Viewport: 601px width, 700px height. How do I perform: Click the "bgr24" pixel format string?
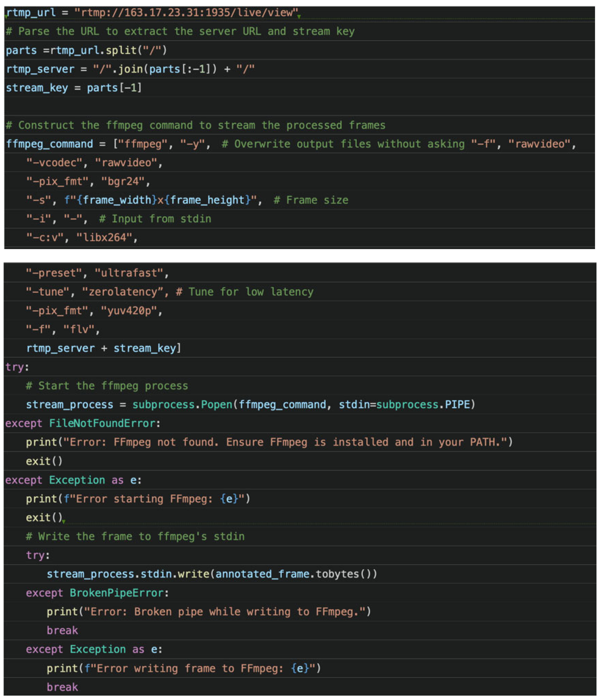[x=123, y=181]
